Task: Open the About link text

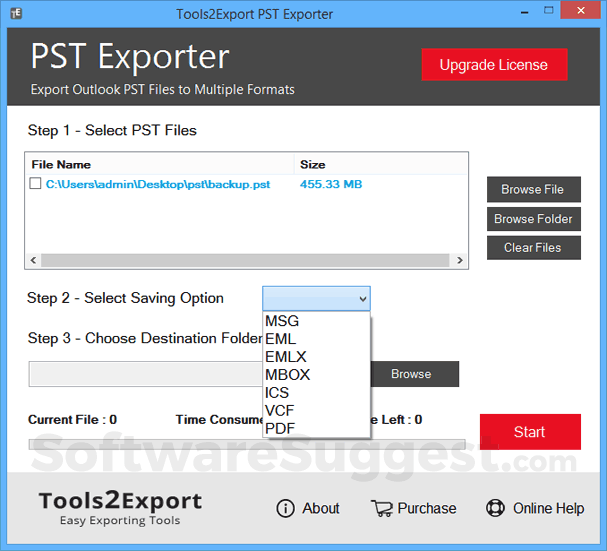Action: click(x=321, y=508)
